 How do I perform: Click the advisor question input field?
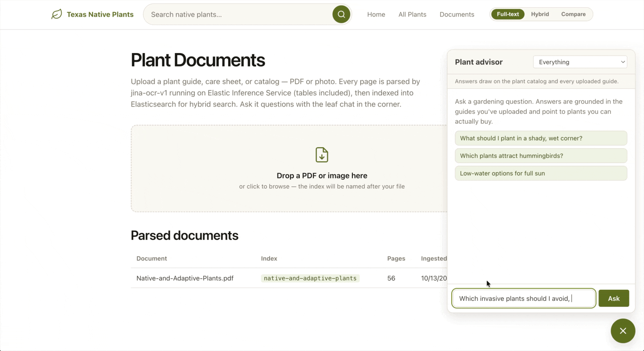[x=524, y=298]
